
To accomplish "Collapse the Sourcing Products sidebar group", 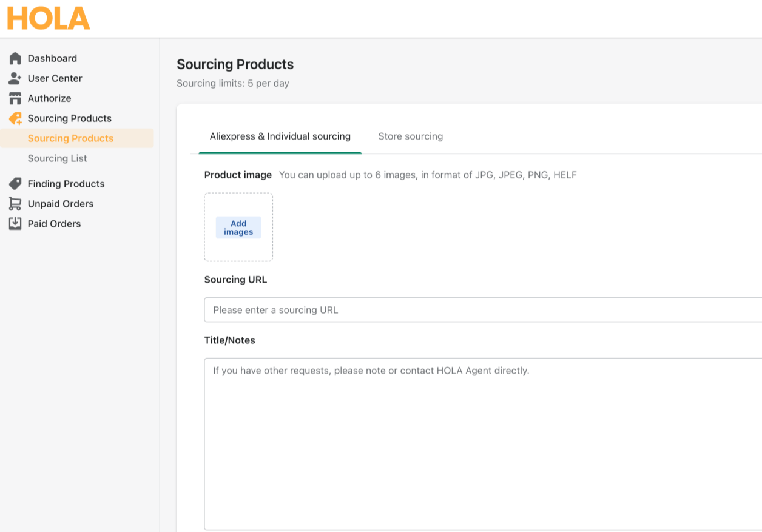I will pyautogui.click(x=69, y=118).
